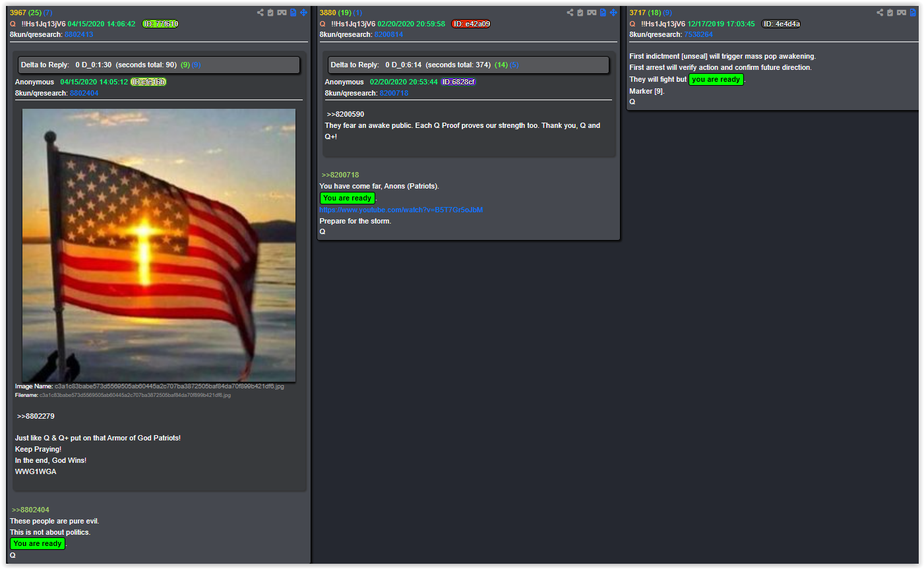Click the blue image file icon on post 3717
924x569 pixels.
click(913, 13)
